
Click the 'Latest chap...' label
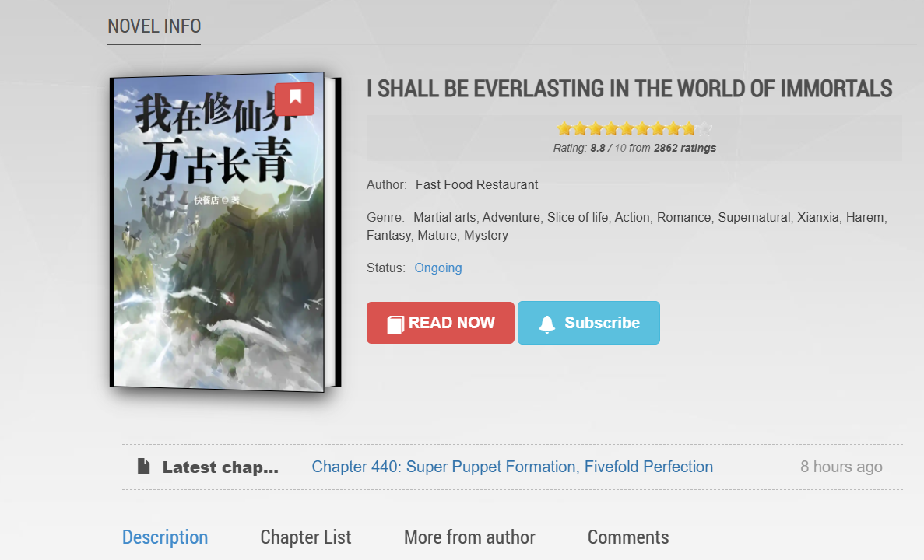click(x=220, y=467)
